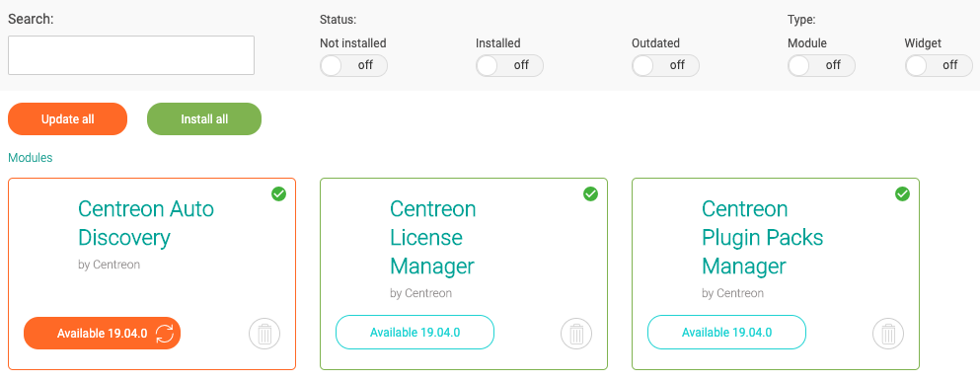Image resolution: width=980 pixels, height=381 pixels.
Task: Open the Centreon Plugin Packs Manager title
Action: pyautogui.click(x=763, y=237)
